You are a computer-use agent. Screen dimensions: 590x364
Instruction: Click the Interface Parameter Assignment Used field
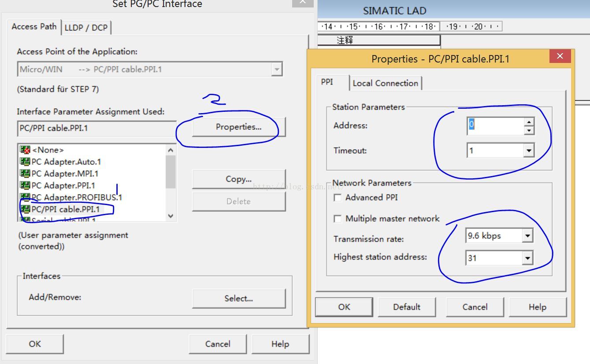96,128
